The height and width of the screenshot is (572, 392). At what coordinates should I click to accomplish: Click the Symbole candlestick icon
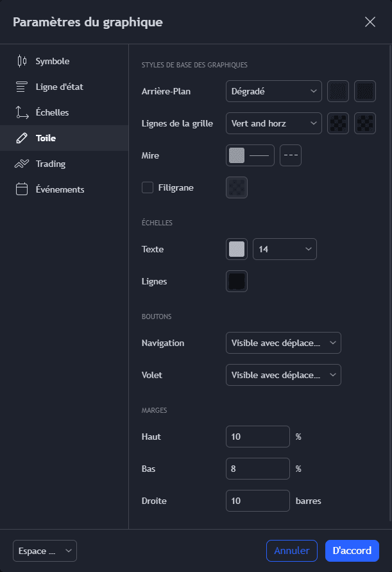[22, 62]
